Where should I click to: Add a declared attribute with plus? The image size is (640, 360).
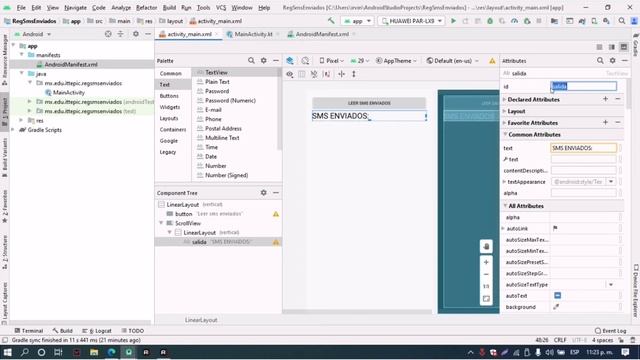605,99
